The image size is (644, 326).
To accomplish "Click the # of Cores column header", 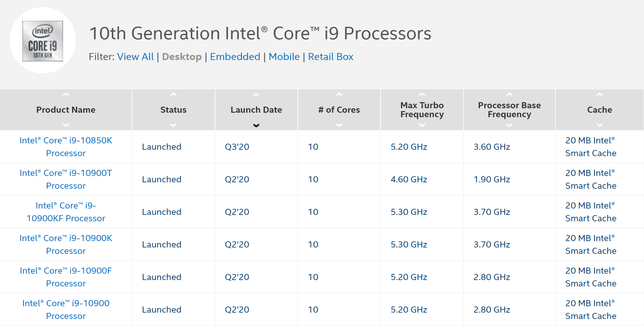I will coord(339,110).
